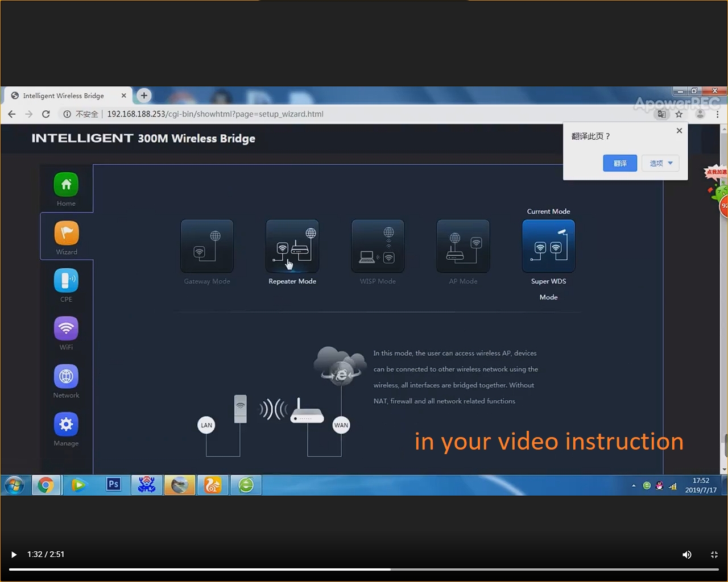This screenshot has width=728, height=582.
Task: Select WISP Mode icon
Action: (378, 246)
